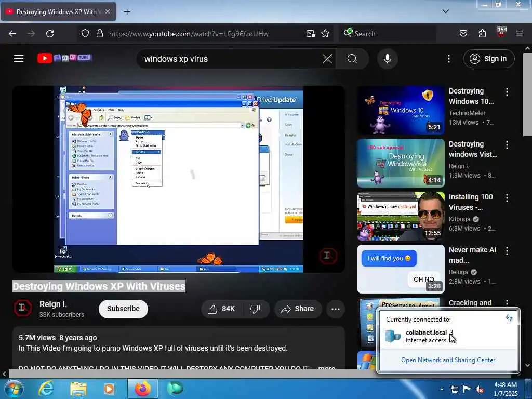Open options for Destroying windows Vista video
532x399 pixels.
tap(507, 145)
